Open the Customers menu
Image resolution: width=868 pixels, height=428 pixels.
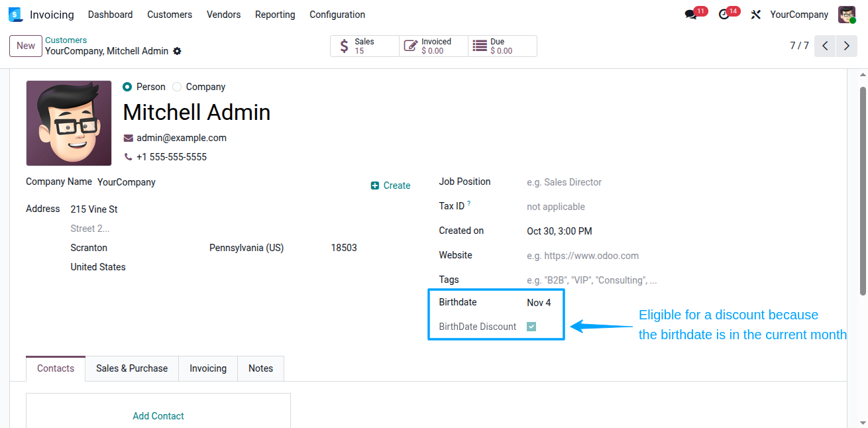click(170, 15)
